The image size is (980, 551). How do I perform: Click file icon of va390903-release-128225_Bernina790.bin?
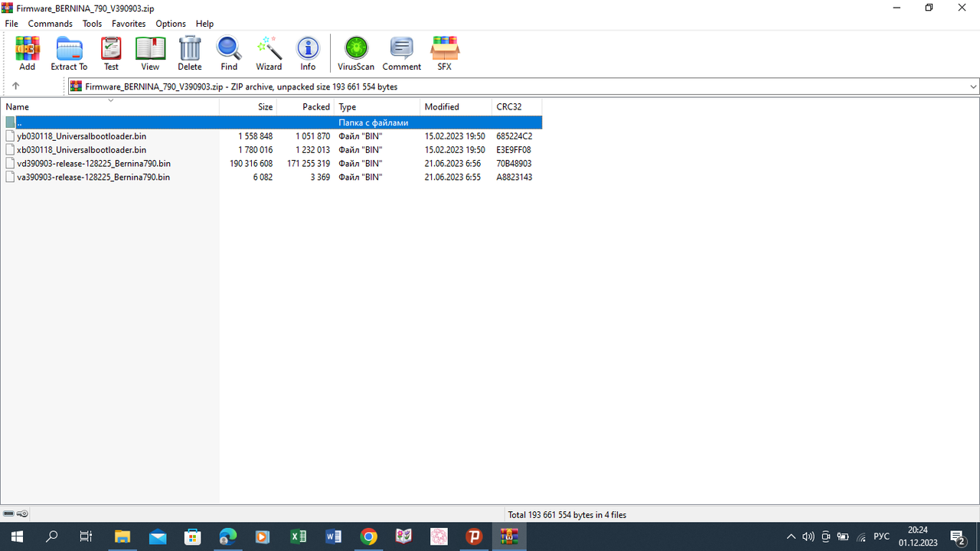[x=10, y=178]
